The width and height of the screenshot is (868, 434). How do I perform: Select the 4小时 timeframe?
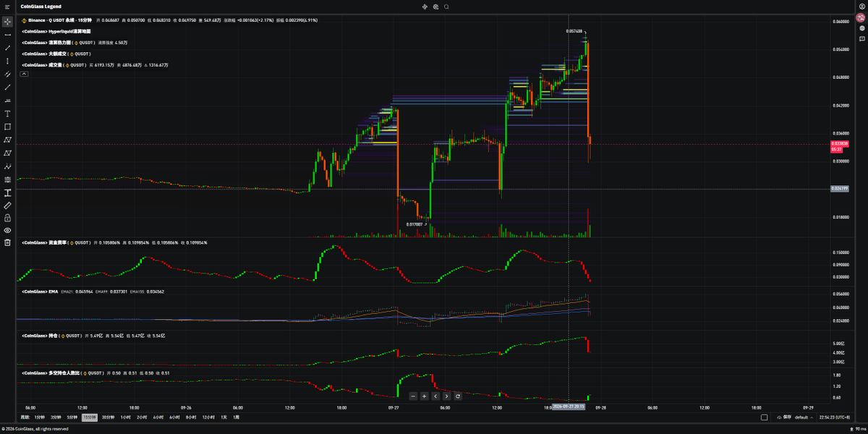point(158,417)
